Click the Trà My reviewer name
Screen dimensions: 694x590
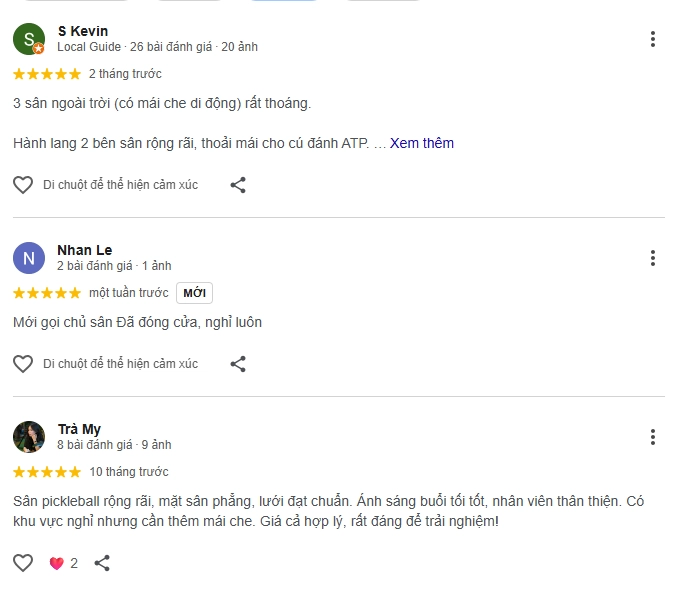(79, 429)
